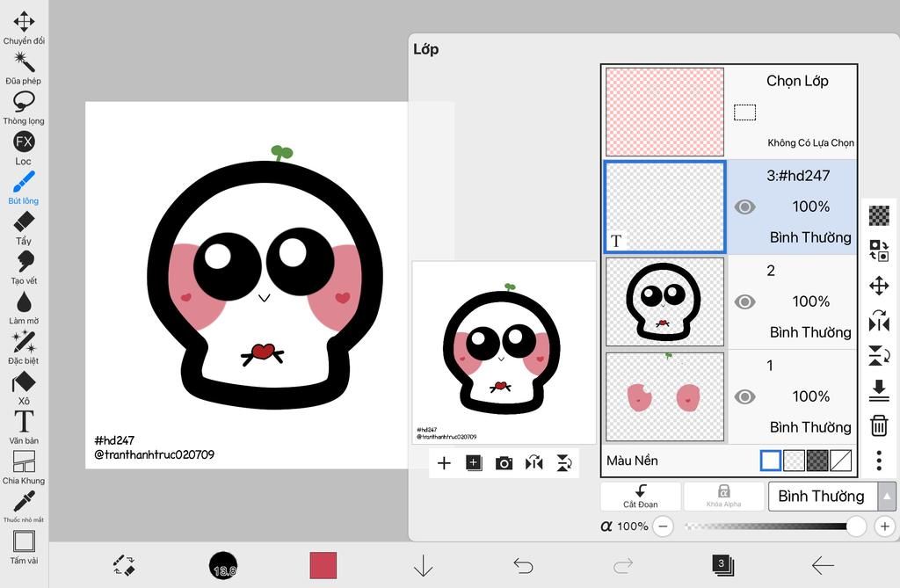This screenshot has width=900, height=588.
Task: Merge layer down with download arrow icon
Action: tap(879, 390)
